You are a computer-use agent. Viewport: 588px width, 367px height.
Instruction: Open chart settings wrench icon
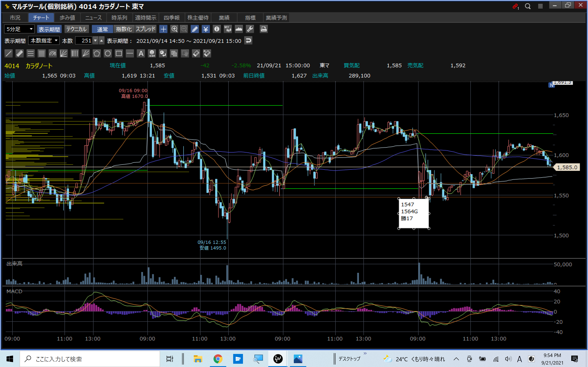click(x=250, y=29)
